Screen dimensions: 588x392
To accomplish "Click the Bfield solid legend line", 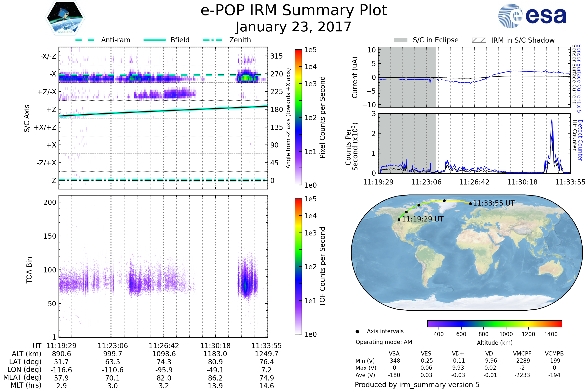I will 155,40.
